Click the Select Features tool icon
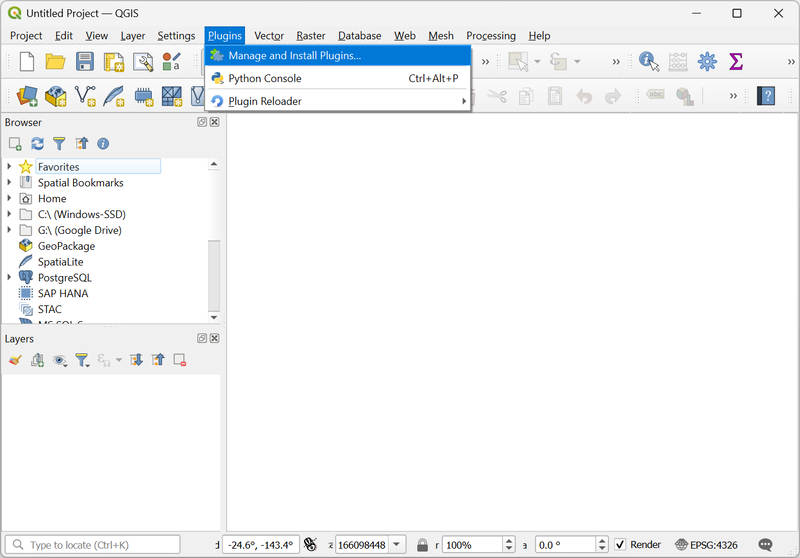This screenshot has height=558, width=800. point(518,62)
